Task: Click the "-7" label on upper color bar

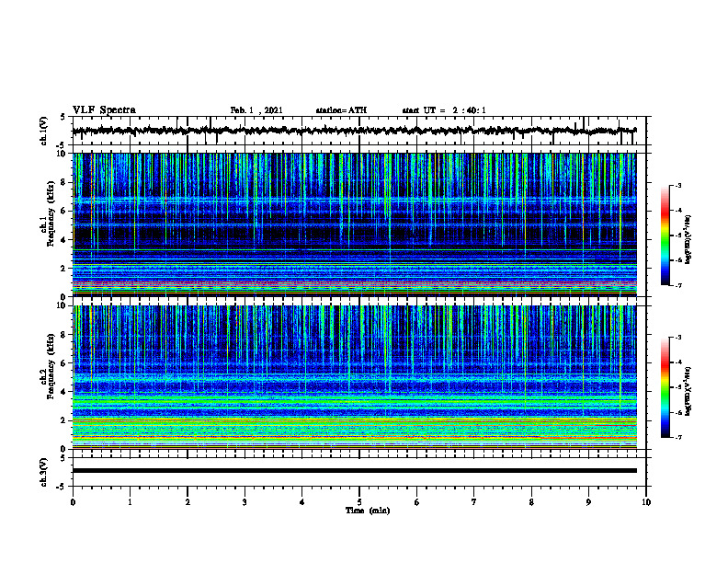Action: click(x=677, y=285)
